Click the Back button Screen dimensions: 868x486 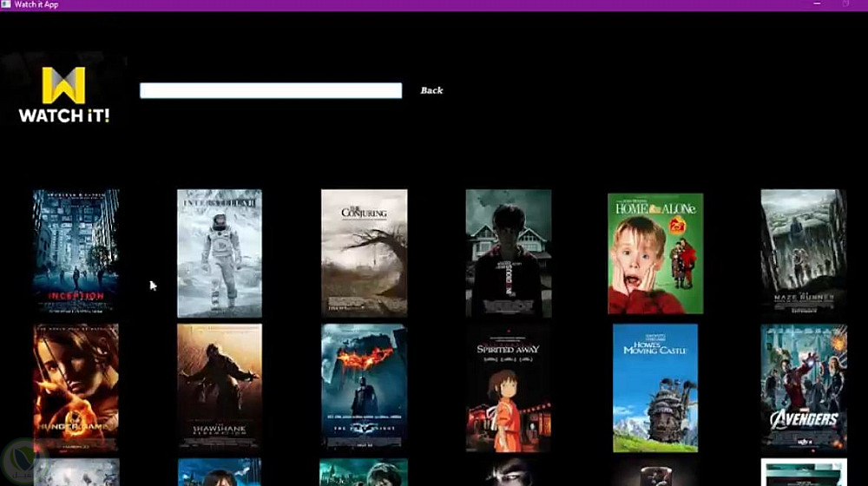(431, 90)
